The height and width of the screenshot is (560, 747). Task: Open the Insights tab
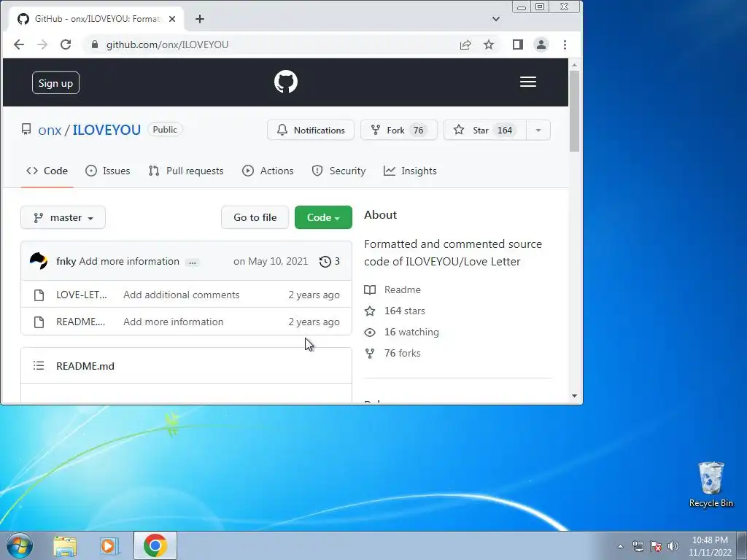coord(410,171)
